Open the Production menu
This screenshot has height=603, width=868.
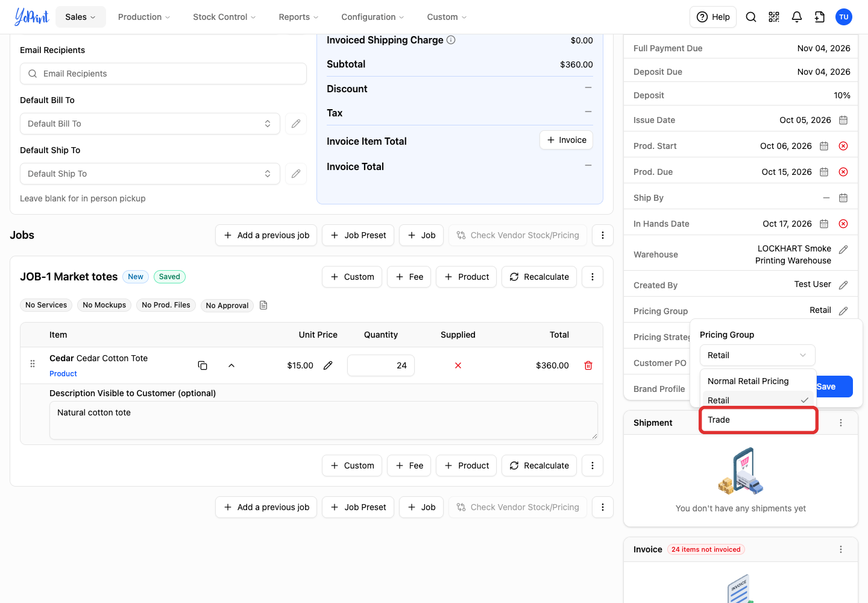(x=144, y=17)
